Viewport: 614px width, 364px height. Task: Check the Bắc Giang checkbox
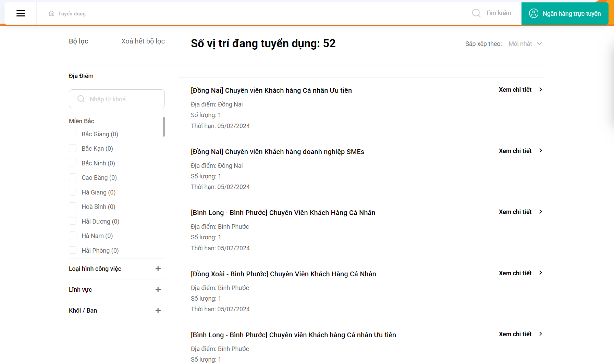[x=73, y=134]
